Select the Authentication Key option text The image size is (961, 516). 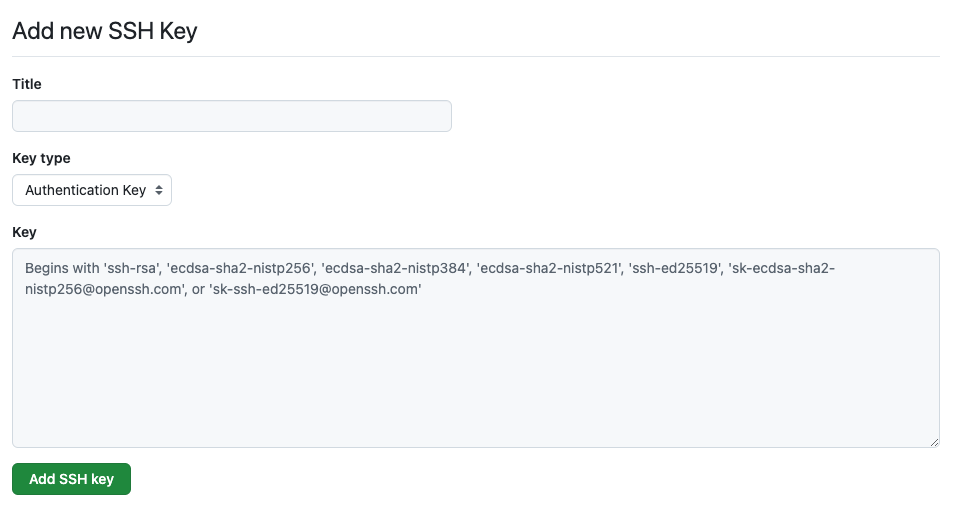coord(85,190)
